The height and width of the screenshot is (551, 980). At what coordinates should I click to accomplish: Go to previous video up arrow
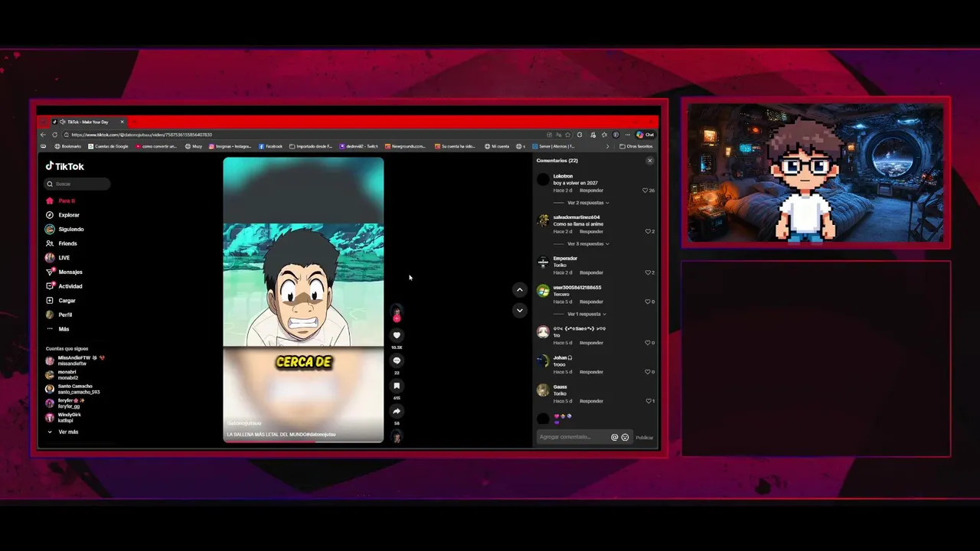pos(520,290)
